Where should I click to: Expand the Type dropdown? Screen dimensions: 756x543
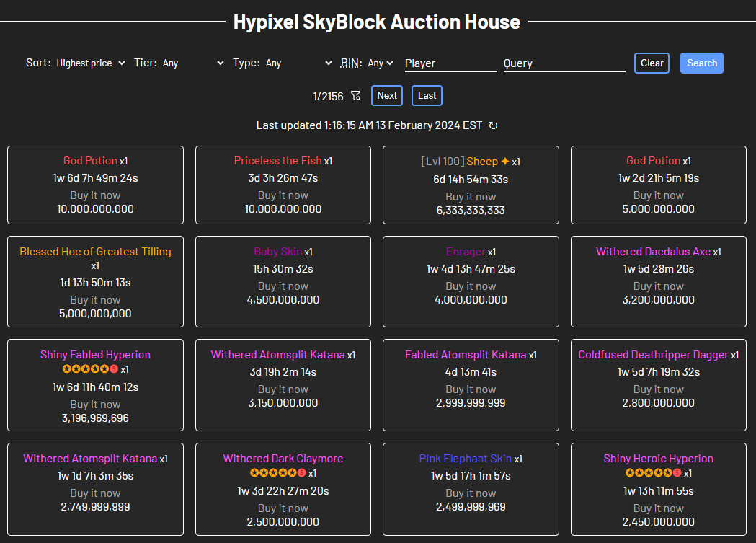click(298, 63)
